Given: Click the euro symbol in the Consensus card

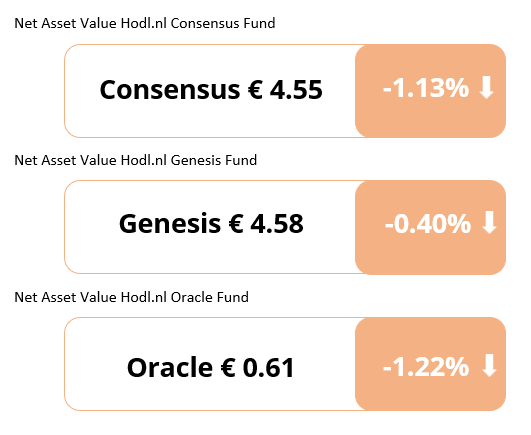Looking at the screenshot, I should [x=255, y=89].
